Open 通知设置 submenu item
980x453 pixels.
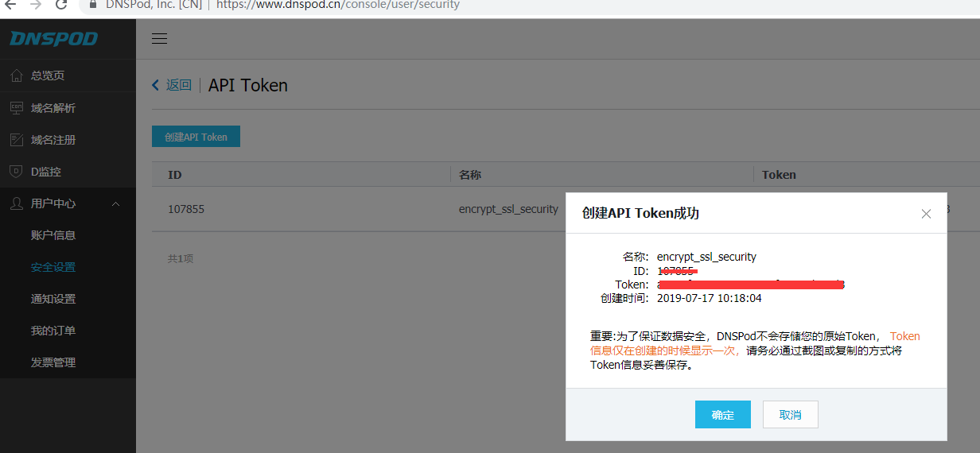[x=53, y=299]
